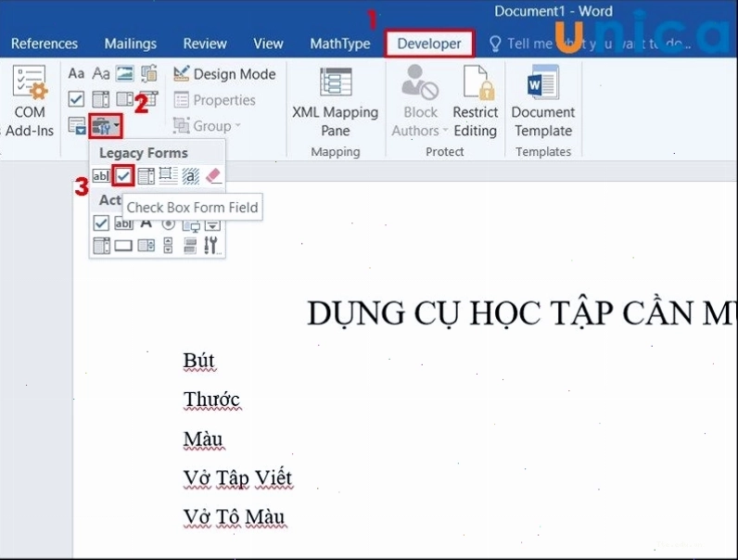Insert an ActiveX Check Box control
The width and height of the screenshot is (738, 560).
[x=101, y=223]
